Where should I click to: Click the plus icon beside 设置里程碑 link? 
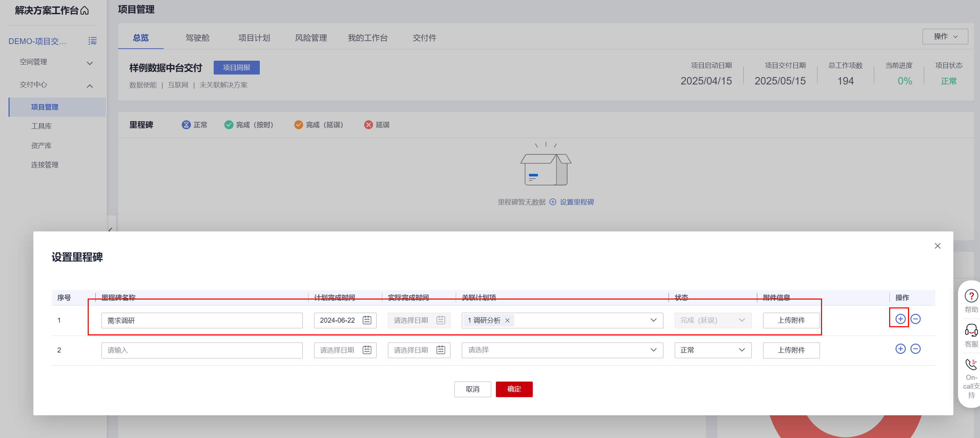click(x=553, y=202)
